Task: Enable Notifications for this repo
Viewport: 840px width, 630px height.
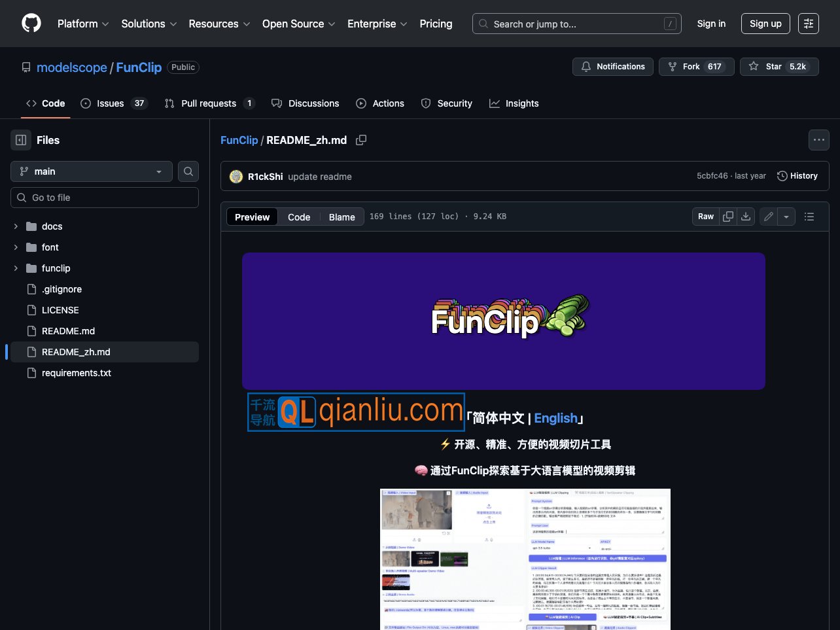Action: 612,66
